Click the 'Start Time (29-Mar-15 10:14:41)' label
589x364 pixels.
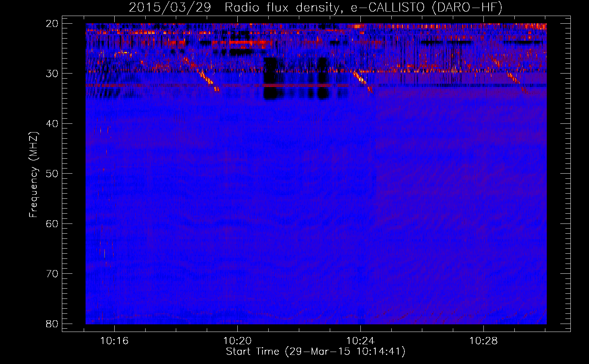316,352
